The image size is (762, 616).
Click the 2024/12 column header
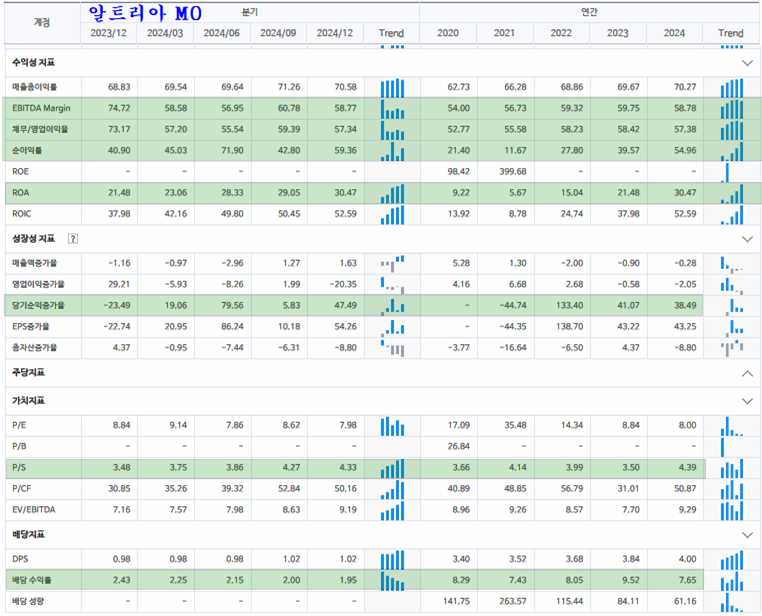point(335,33)
